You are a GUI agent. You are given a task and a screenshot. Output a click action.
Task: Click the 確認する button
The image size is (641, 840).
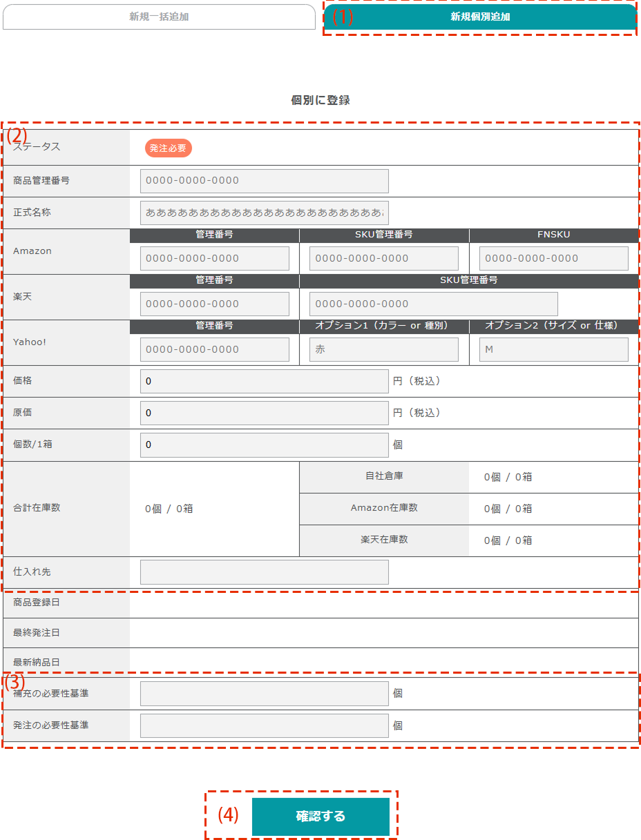coord(320,817)
